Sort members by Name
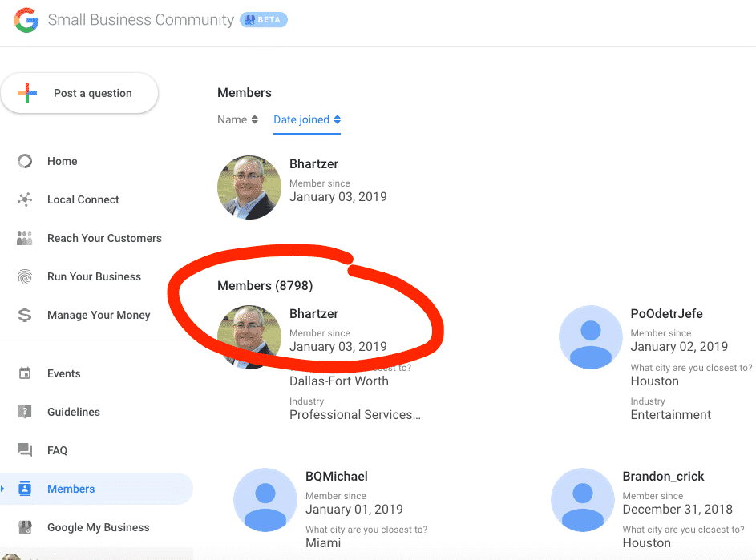756x560 pixels. (x=232, y=119)
